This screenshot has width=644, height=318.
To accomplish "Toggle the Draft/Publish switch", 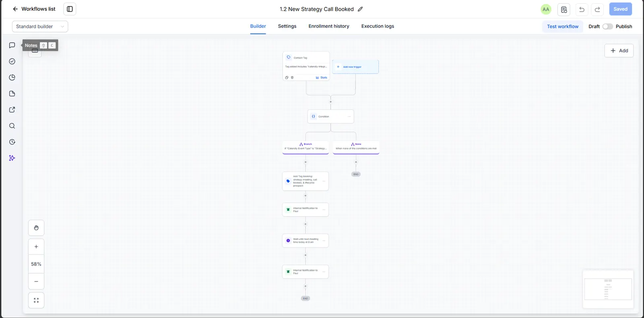I will tap(607, 27).
